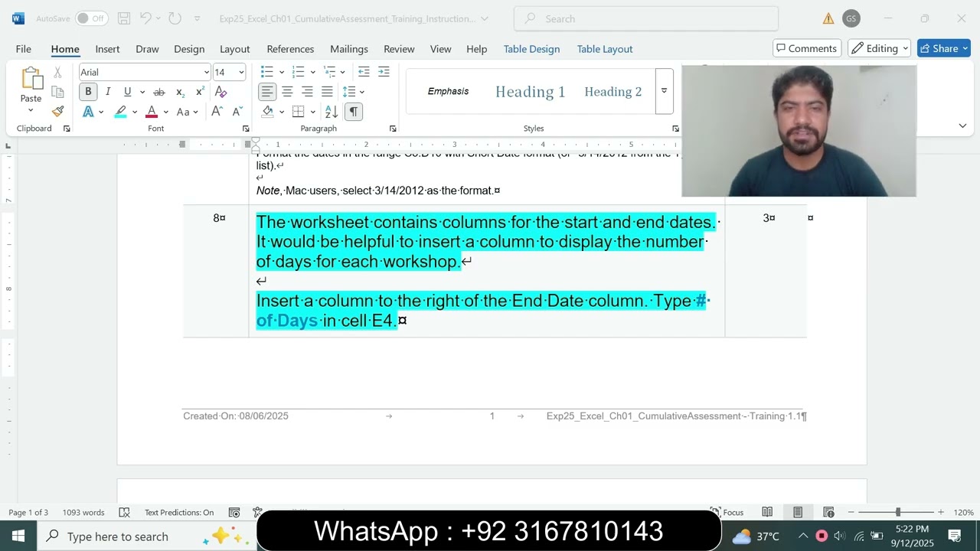Viewport: 980px width, 551px height.
Task: Open the Clipboard pane launcher
Action: click(x=67, y=129)
